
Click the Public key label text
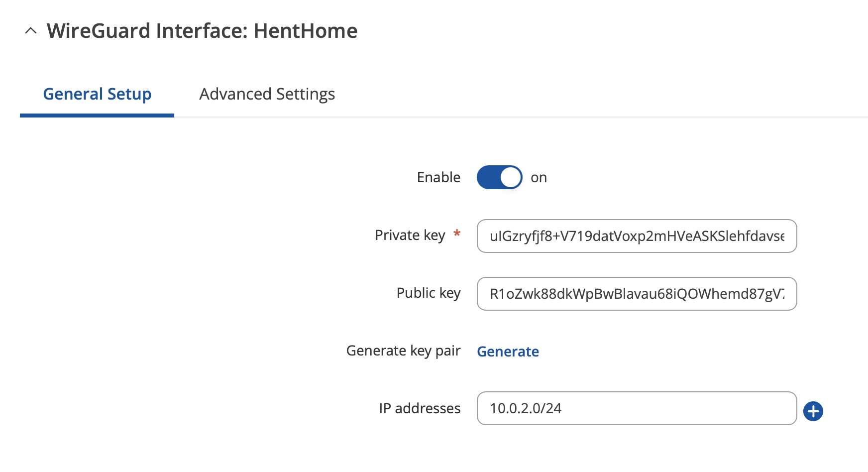[429, 293]
